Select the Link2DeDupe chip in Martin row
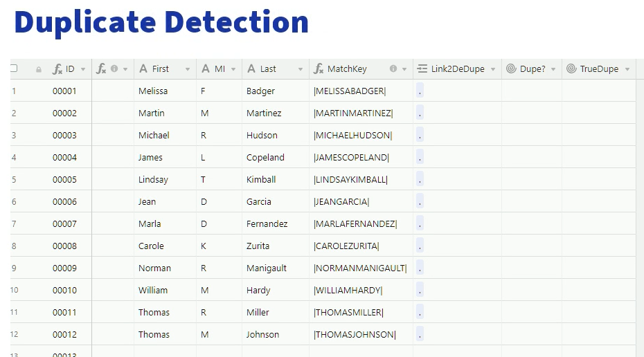This screenshot has height=357, width=644. 420,113
